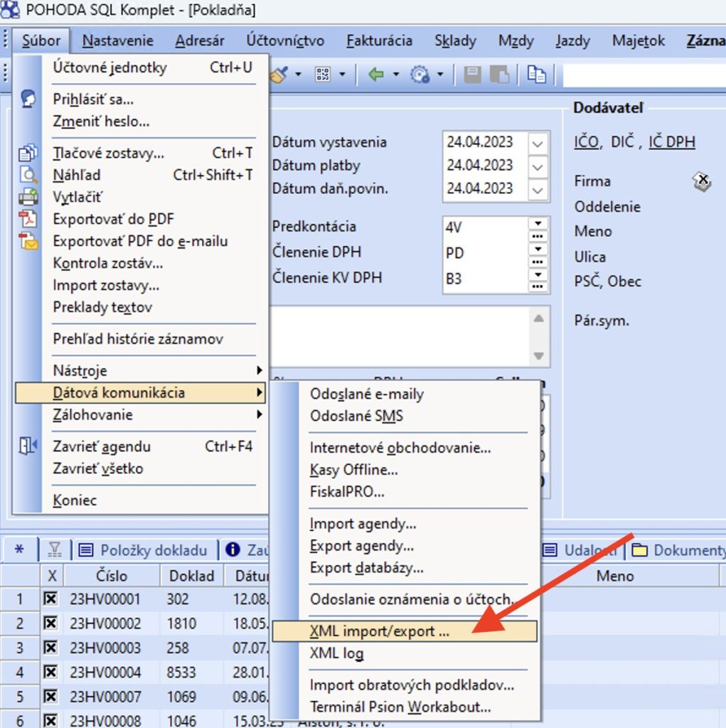Image resolution: width=726 pixels, height=728 pixels.
Task: Click the PDF e-mail icon in menu
Action: [28, 241]
